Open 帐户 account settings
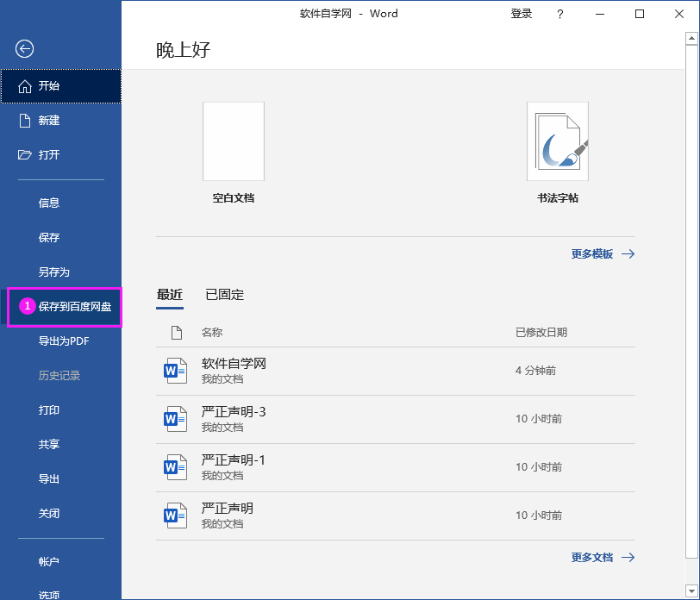The image size is (700, 600). pyautogui.click(x=49, y=561)
